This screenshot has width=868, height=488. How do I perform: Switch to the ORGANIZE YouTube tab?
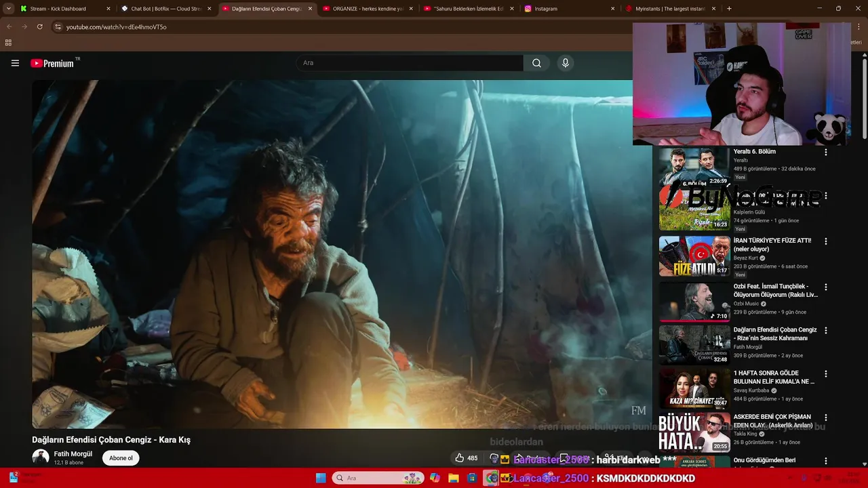(367, 9)
